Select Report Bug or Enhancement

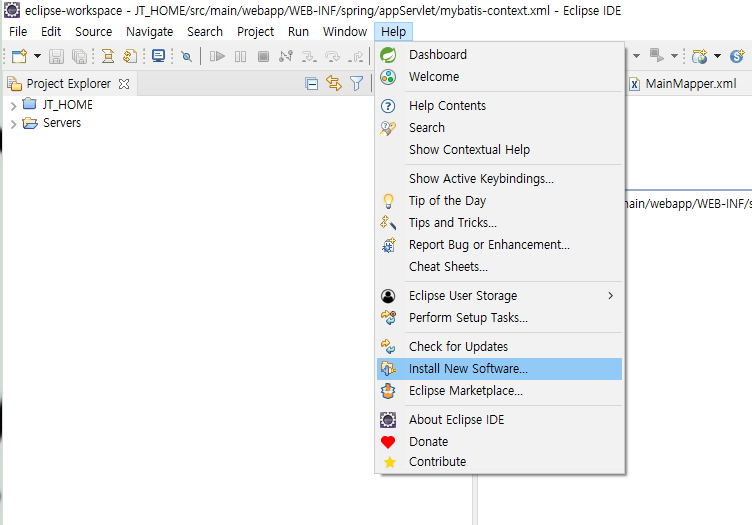click(499, 245)
